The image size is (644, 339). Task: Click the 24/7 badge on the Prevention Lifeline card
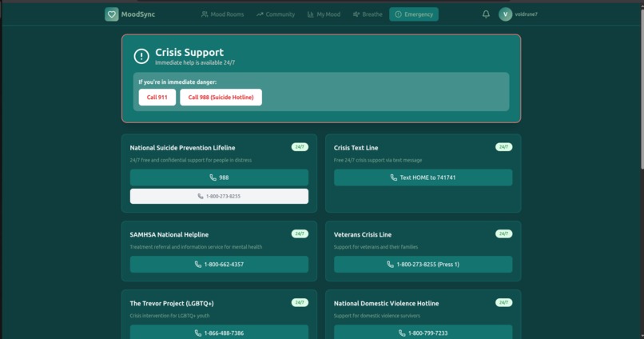[x=300, y=147]
